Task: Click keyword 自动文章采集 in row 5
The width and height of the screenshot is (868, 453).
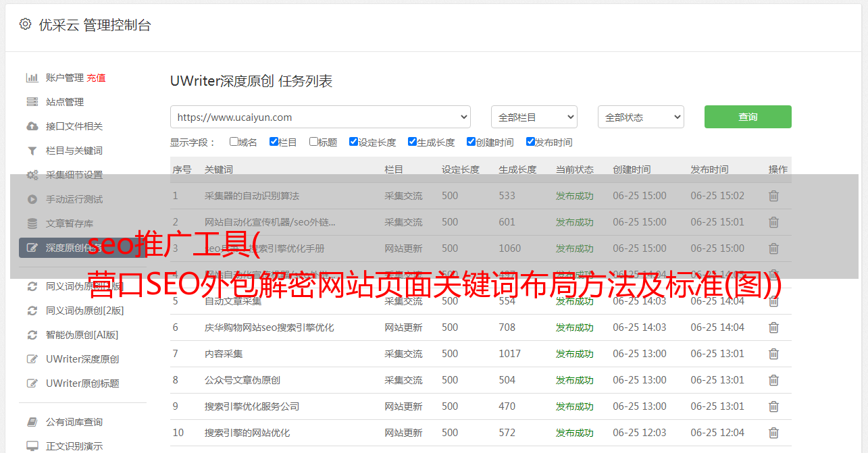Action: [233, 301]
